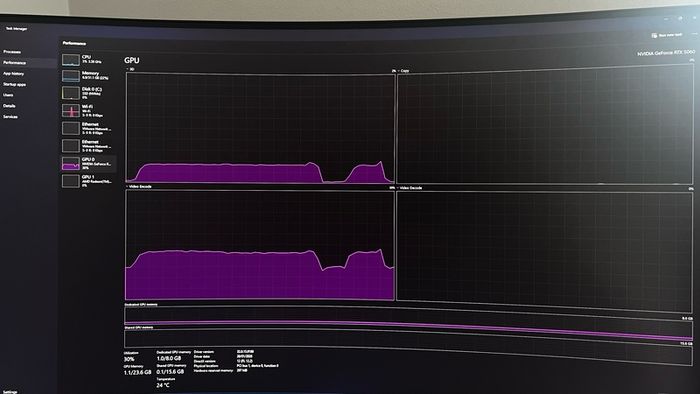Image resolution: width=700 pixels, height=394 pixels.
Task: Open Settings at bottom of sidebar
Action: [x=10, y=391]
